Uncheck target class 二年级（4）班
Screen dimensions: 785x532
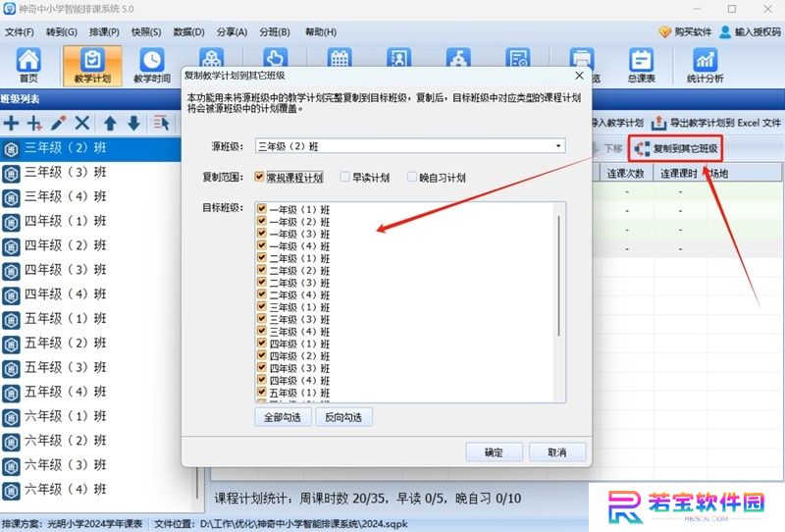coord(261,294)
